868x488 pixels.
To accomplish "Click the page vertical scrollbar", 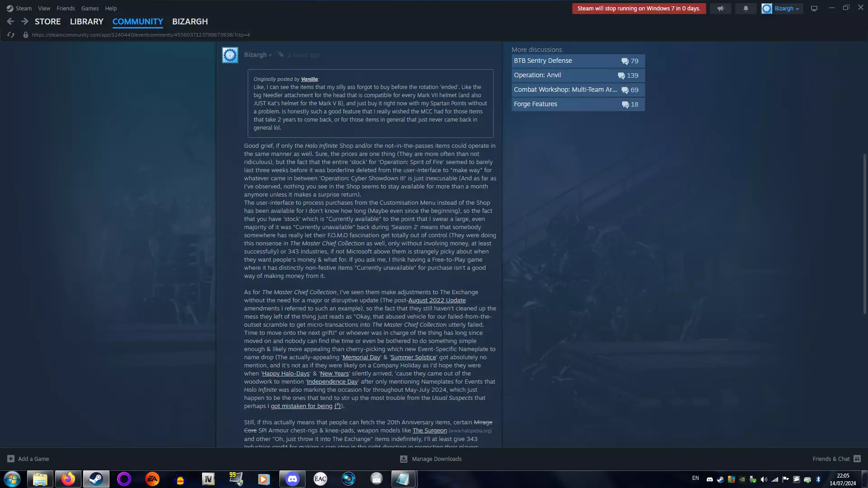I will coord(864,234).
